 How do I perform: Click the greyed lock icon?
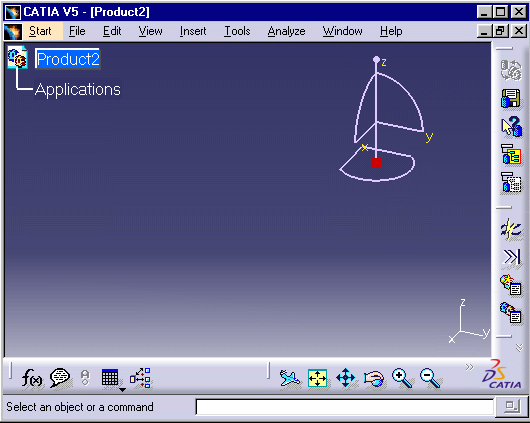(85, 378)
